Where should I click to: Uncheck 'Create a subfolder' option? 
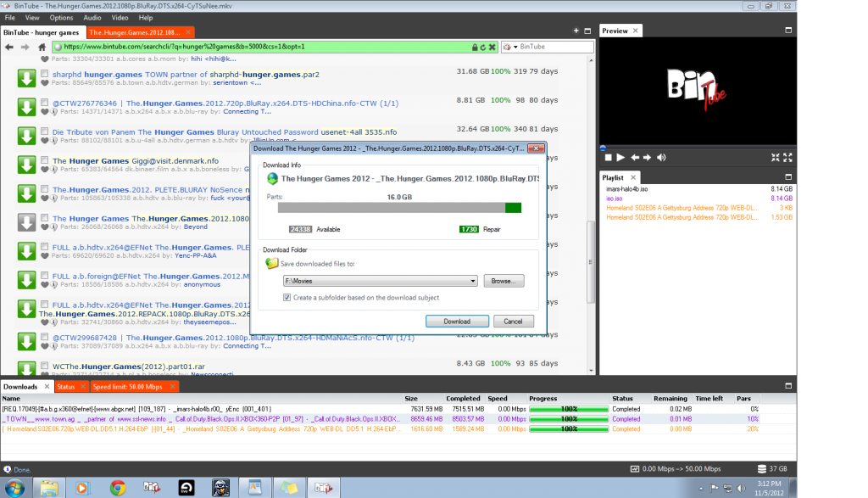coord(287,297)
